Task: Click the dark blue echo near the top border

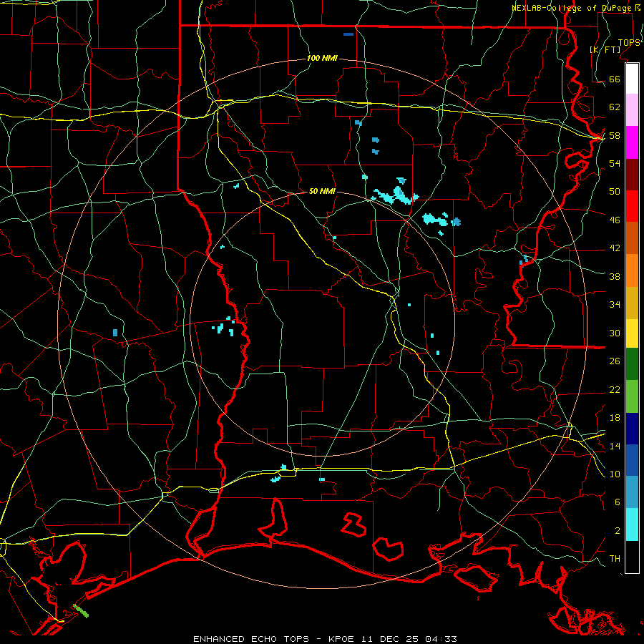Action: pos(348,34)
